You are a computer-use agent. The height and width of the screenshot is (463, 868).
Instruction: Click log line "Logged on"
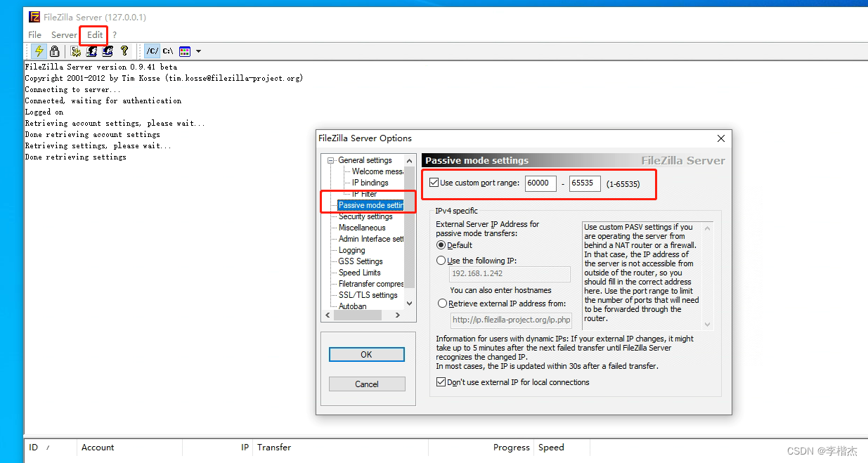point(44,112)
